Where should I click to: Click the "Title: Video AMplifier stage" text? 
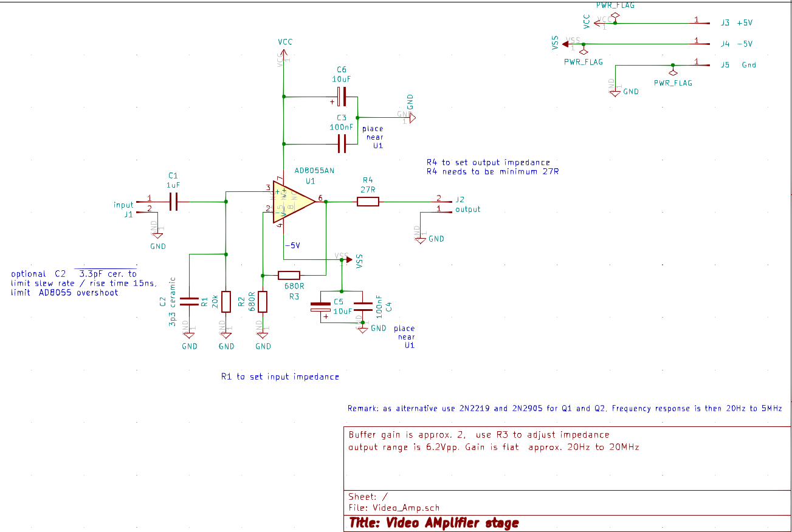click(434, 523)
